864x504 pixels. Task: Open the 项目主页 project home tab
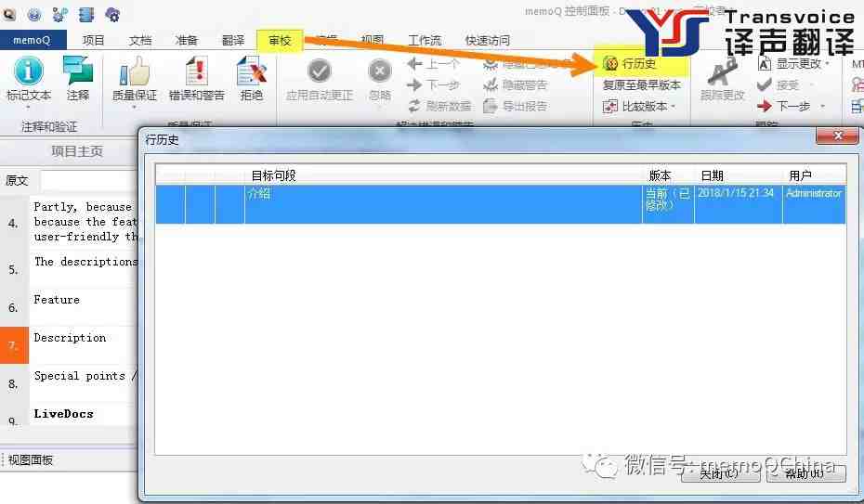tap(77, 151)
